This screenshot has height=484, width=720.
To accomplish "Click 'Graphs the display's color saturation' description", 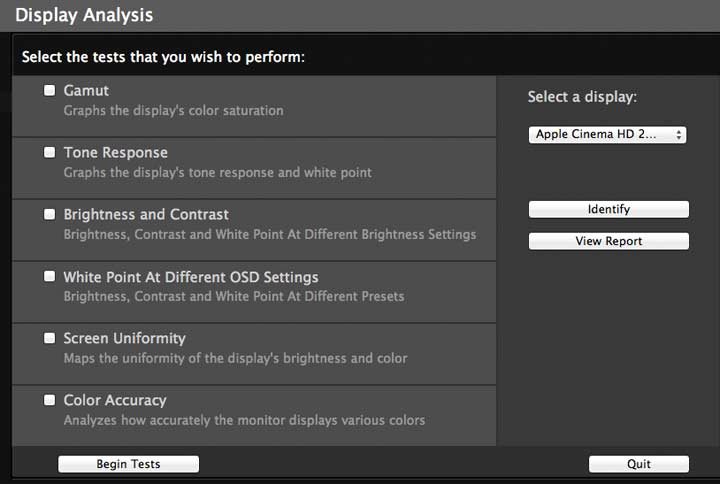I will 174,111.
